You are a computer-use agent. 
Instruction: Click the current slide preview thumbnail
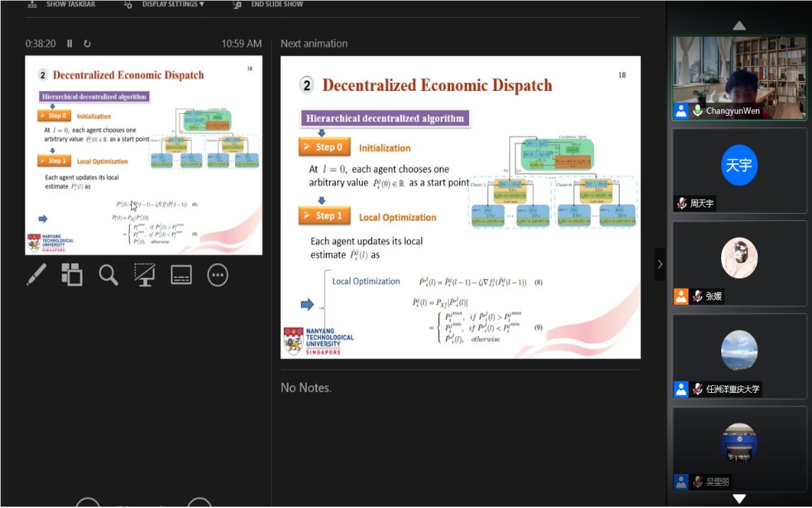143,155
